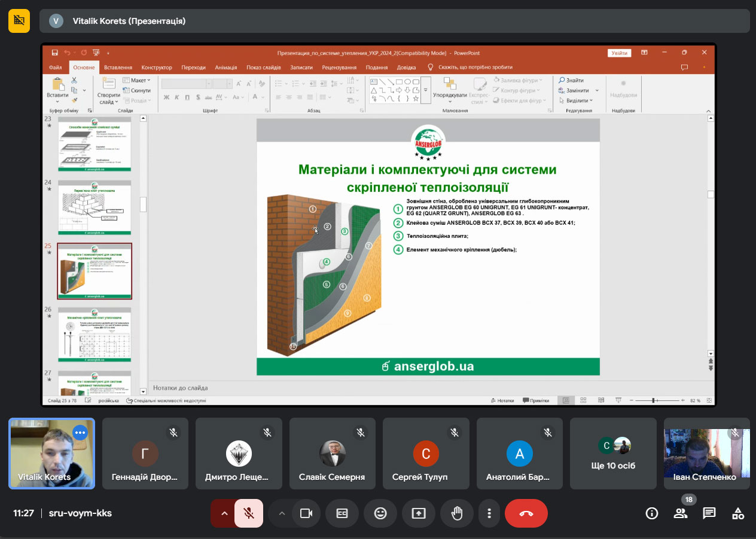Toggle Нотатки notes pane in status bar
This screenshot has width=756, height=539.
coord(502,400)
